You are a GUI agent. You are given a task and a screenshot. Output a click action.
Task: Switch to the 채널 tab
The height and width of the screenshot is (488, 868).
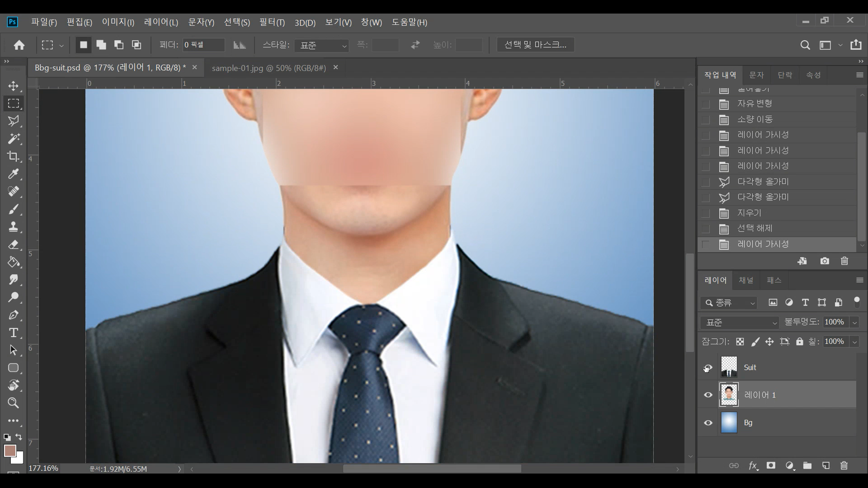point(746,281)
